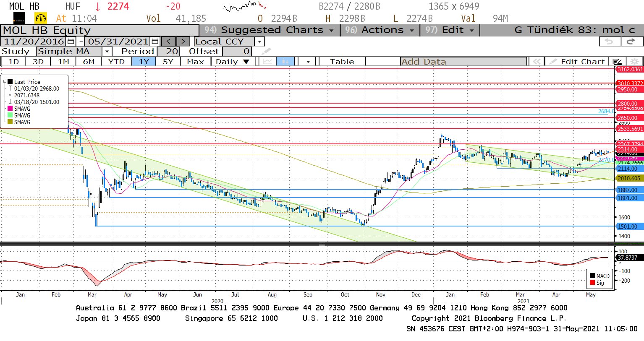The image size is (644, 341).
Task: Select the YTD range
Action: [116, 62]
